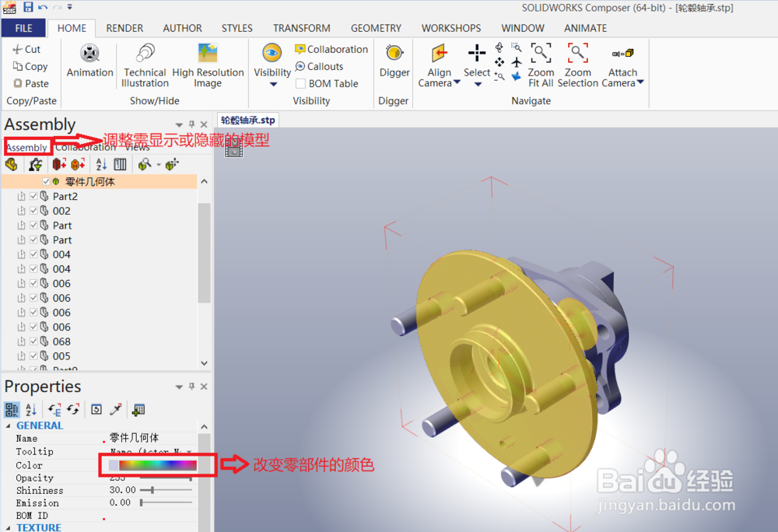Open the FILE menu
The image size is (778, 532).
tap(23, 28)
